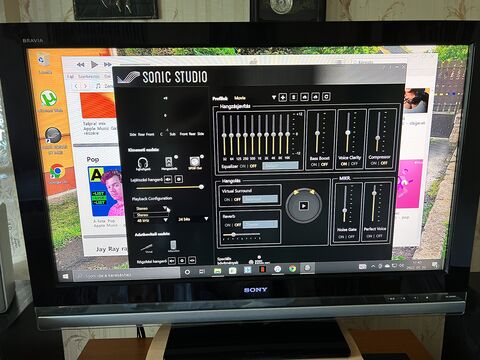Open the 48 kHz sample rate dropdown
This screenshot has height=360, width=480.
point(165,220)
